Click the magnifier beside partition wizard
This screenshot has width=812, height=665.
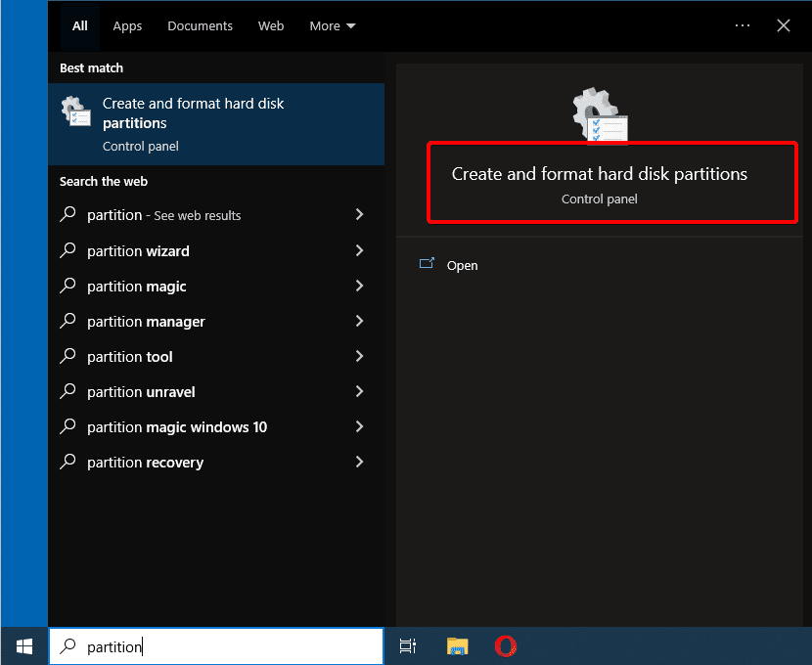pyautogui.click(x=68, y=250)
